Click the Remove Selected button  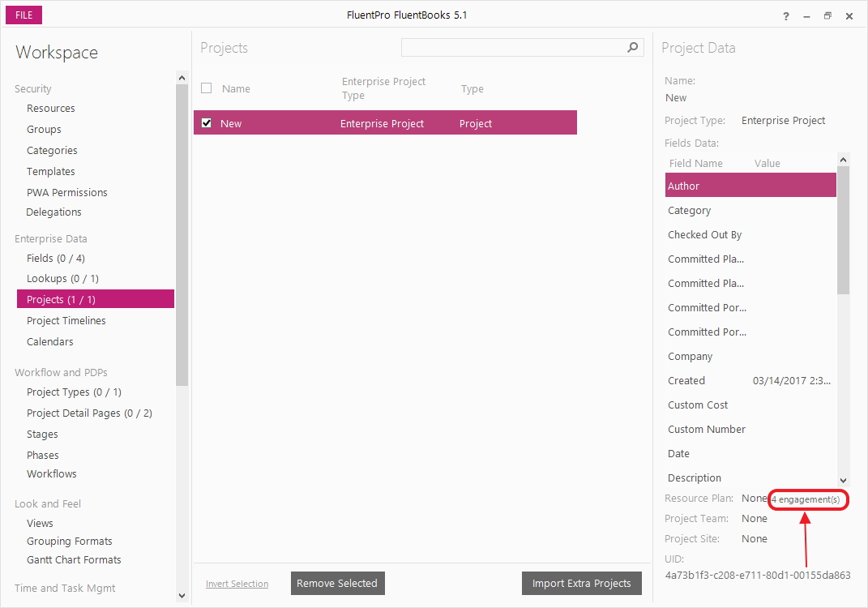[x=338, y=583]
